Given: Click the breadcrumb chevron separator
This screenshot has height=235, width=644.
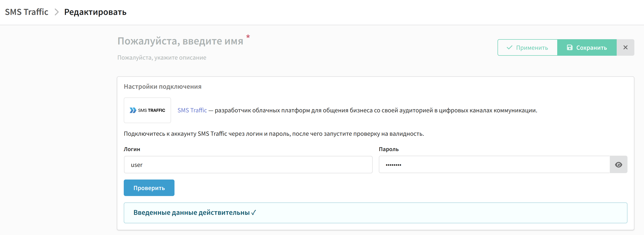Looking at the screenshot, I should tap(56, 12).
